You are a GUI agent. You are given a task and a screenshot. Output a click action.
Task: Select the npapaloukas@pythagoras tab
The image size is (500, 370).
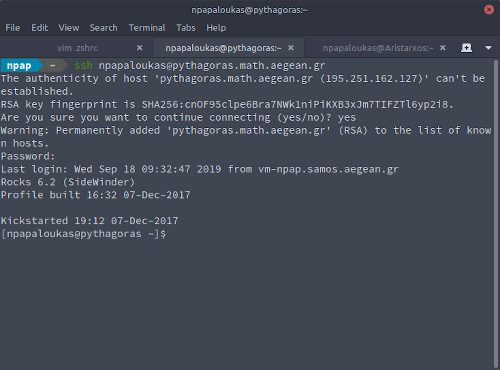pyautogui.click(x=223, y=48)
